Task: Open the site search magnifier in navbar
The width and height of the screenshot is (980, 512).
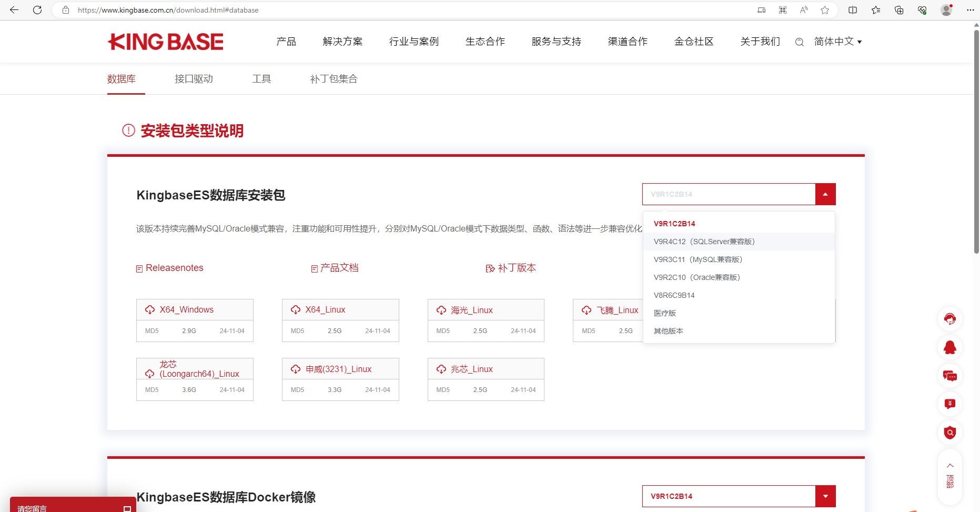Action: coord(799,42)
